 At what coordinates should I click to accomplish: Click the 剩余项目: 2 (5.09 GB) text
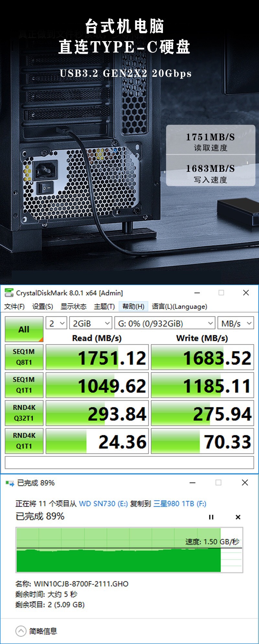point(50,604)
